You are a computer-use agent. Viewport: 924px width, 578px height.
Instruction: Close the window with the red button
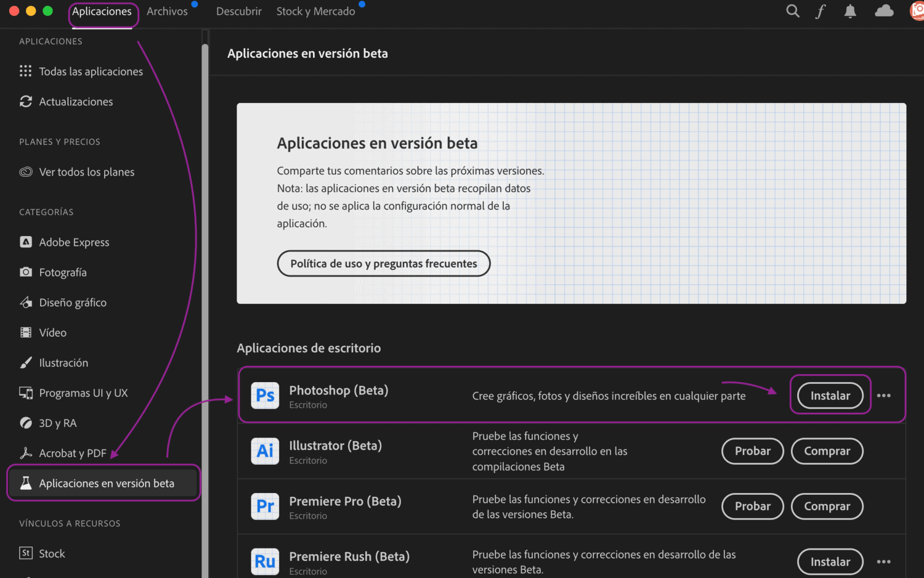15,11
